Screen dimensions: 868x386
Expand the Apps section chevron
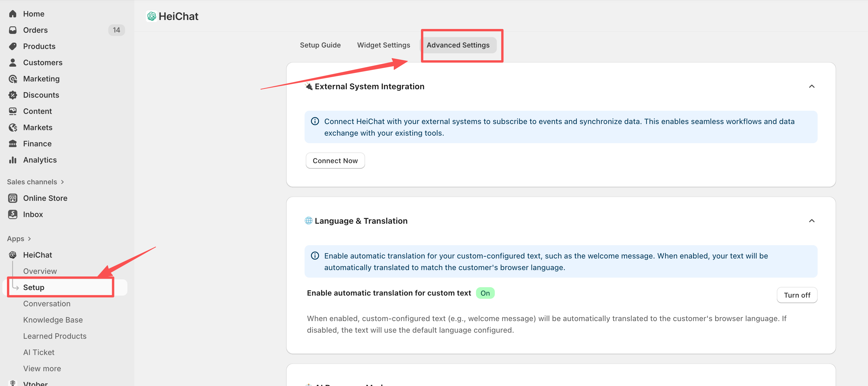pyautogui.click(x=30, y=239)
